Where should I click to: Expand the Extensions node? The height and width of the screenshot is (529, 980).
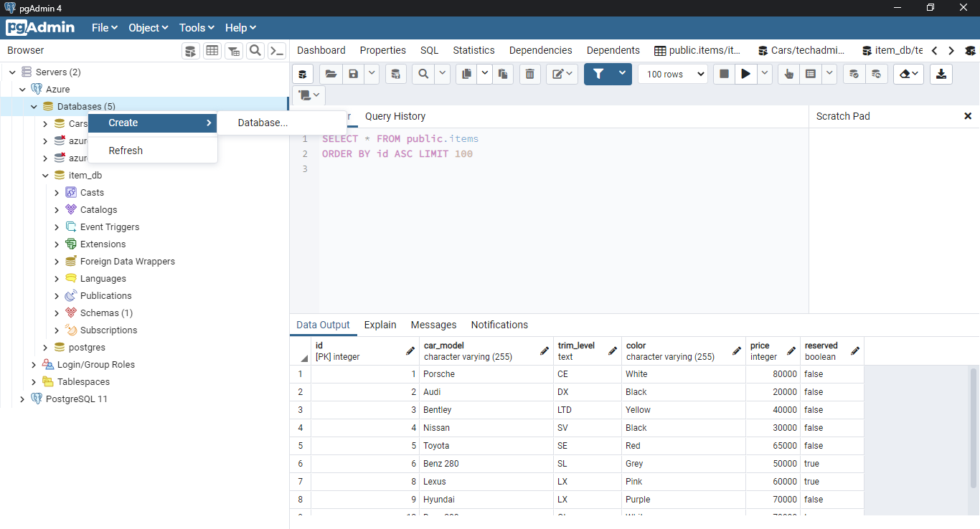pos(57,244)
